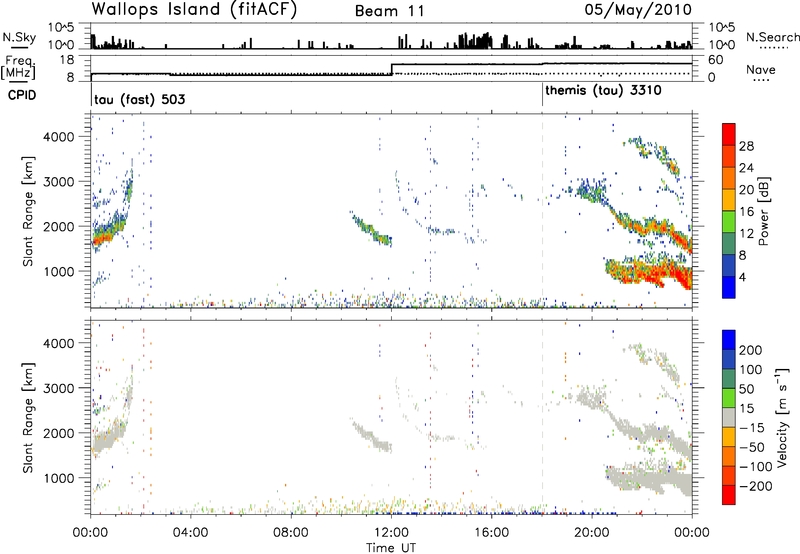800x554 pixels.
Task: Pick the light green 15–50 Velocity swatch
Action: tap(729, 398)
